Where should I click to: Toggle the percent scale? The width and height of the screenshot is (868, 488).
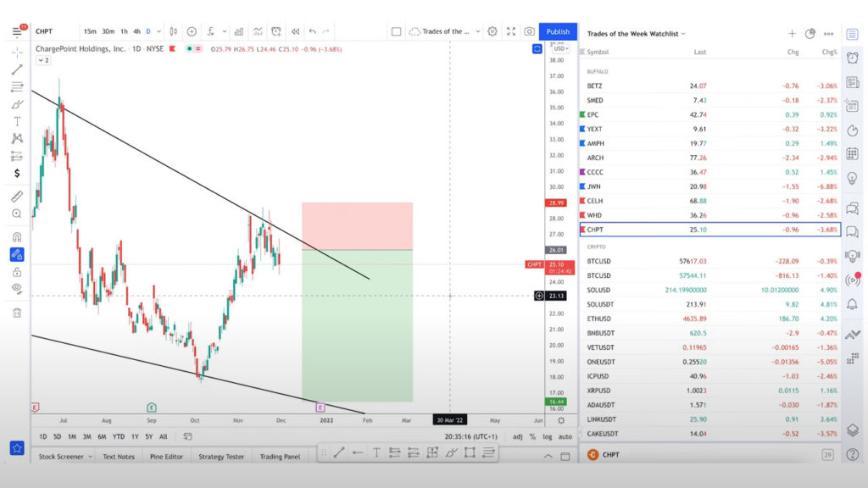point(532,436)
